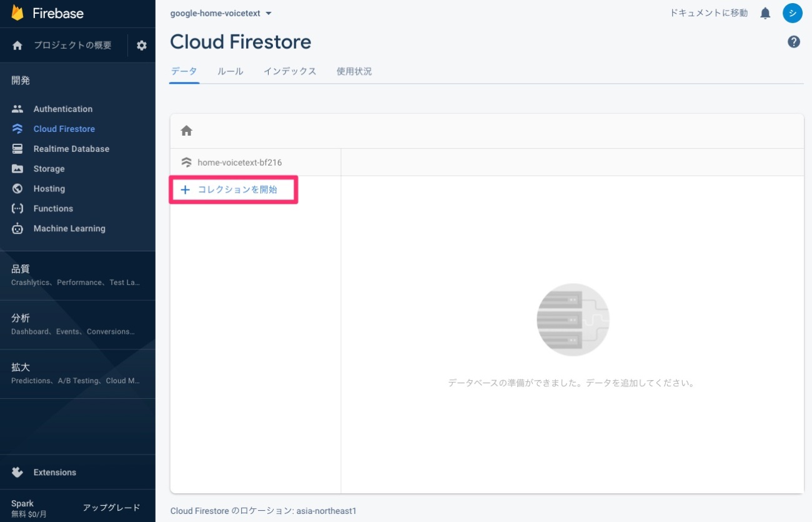Screen dimensions: 812x522
Task: Follow the ドキュメントに移動 link
Action: (709, 13)
